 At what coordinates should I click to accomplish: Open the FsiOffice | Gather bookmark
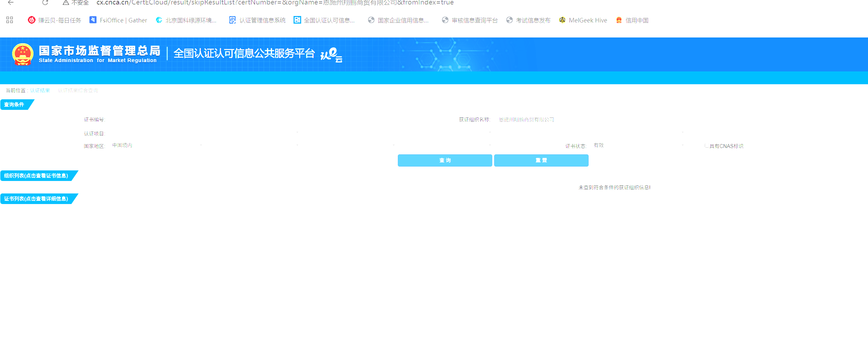pos(118,20)
